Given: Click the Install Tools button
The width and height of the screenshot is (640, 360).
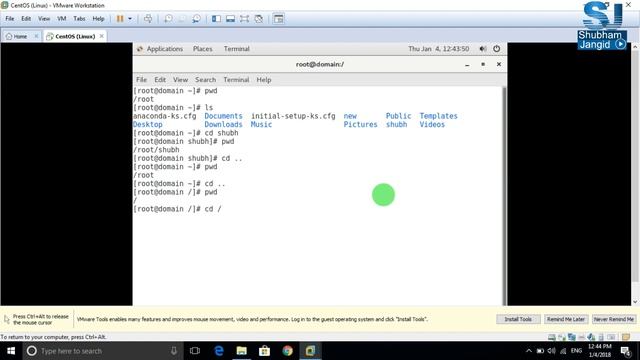Looking at the screenshot, I should tap(518, 319).
